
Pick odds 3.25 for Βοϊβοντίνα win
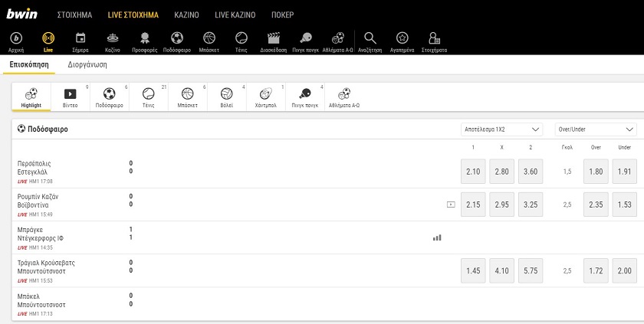(x=531, y=205)
